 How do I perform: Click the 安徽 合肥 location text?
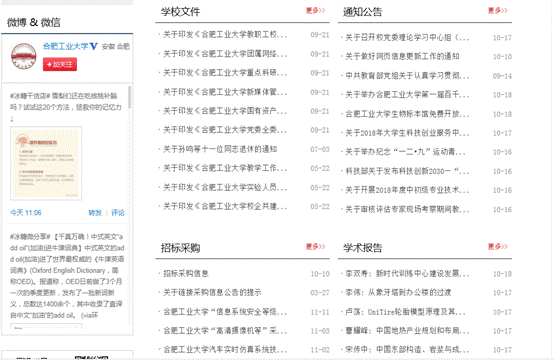[116, 47]
